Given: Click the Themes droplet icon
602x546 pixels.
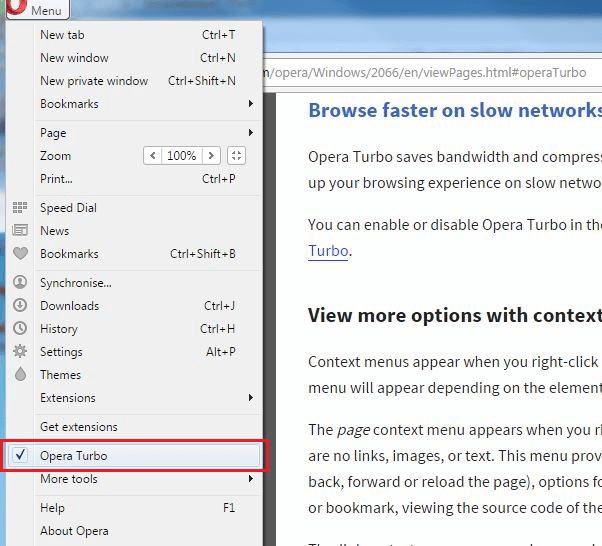Looking at the screenshot, I should click(x=19, y=375).
